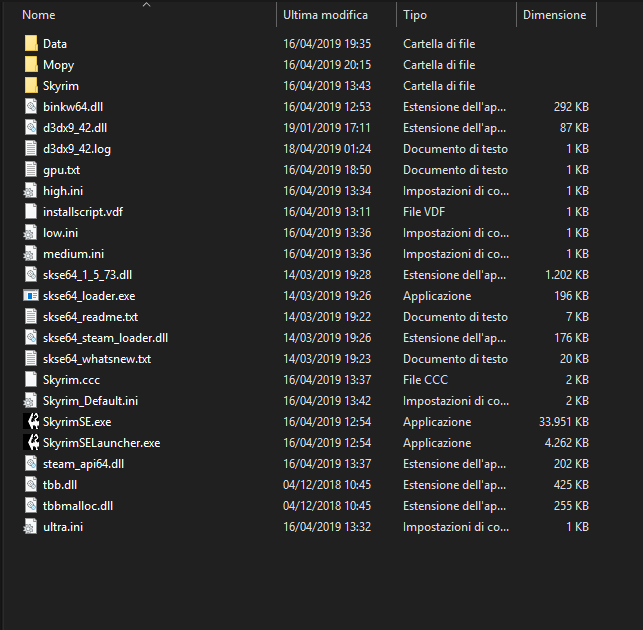Click the skse64_readme.txt document icon
The height and width of the screenshot is (630, 643).
click(31, 316)
